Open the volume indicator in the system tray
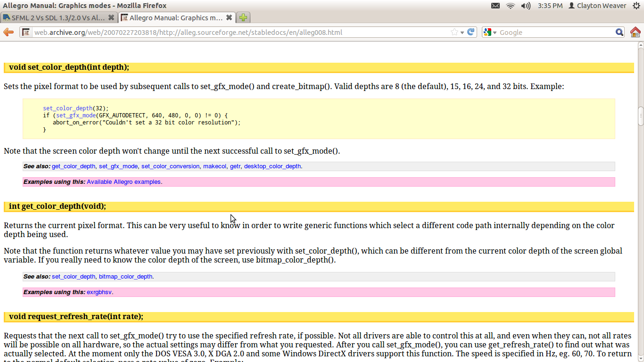 [526, 6]
